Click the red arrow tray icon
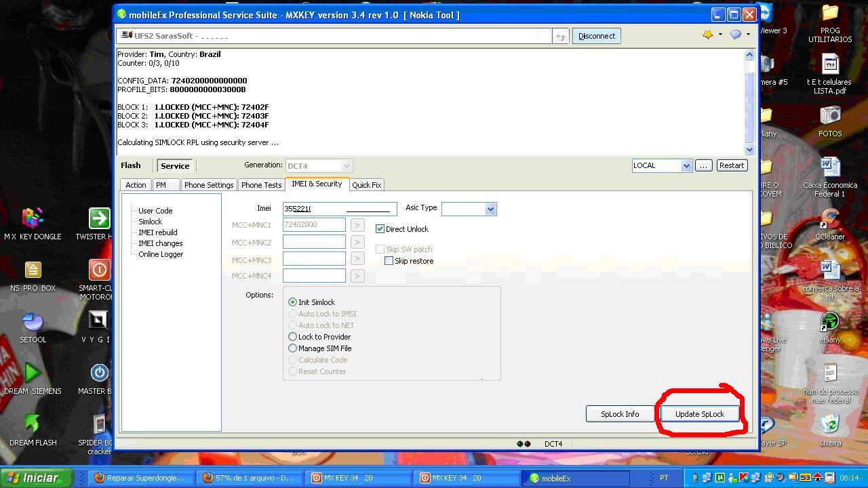This screenshot has width=868, height=488. click(817, 478)
